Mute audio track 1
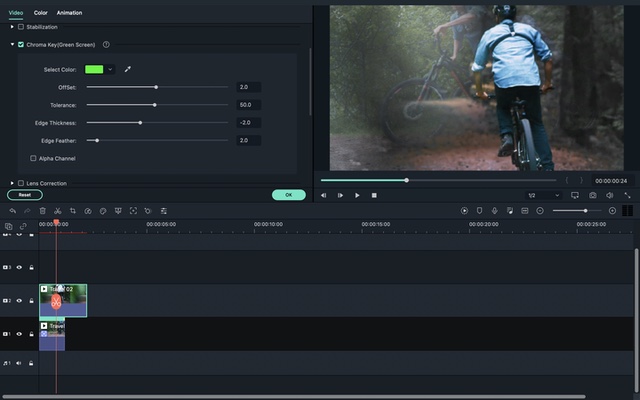640x400 pixels. coord(19,363)
